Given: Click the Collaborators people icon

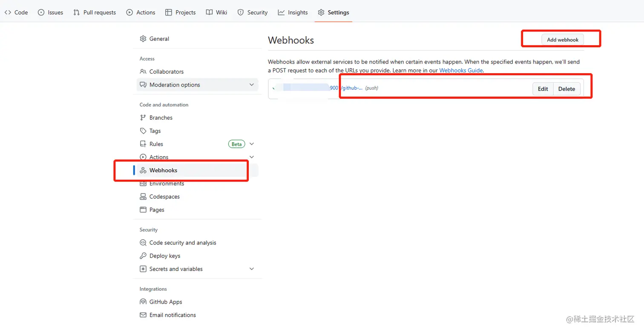Looking at the screenshot, I should tap(143, 72).
